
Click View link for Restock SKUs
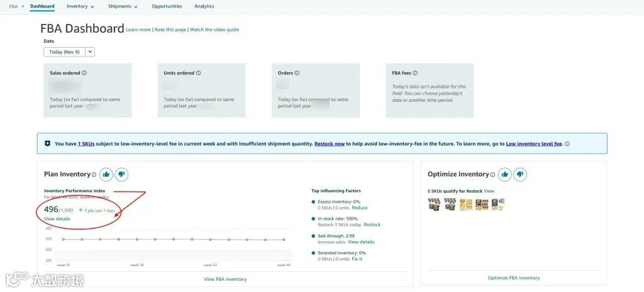tap(489, 191)
